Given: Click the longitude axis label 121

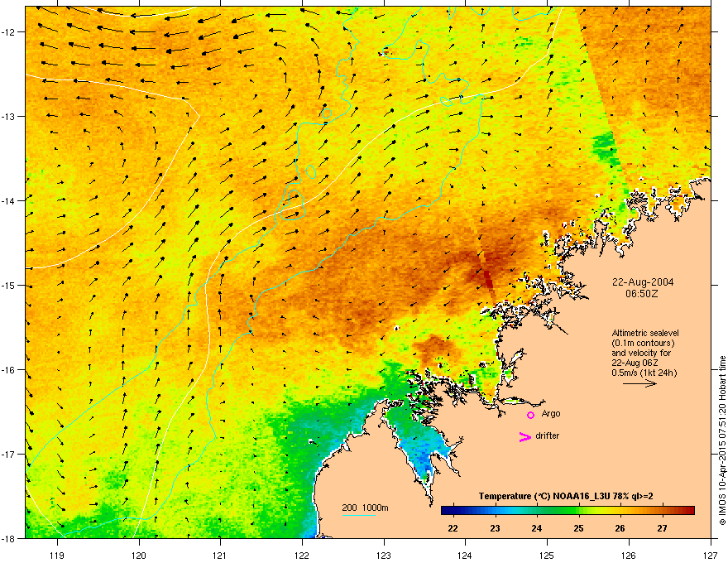Looking at the screenshot, I should (x=220, y=555).
